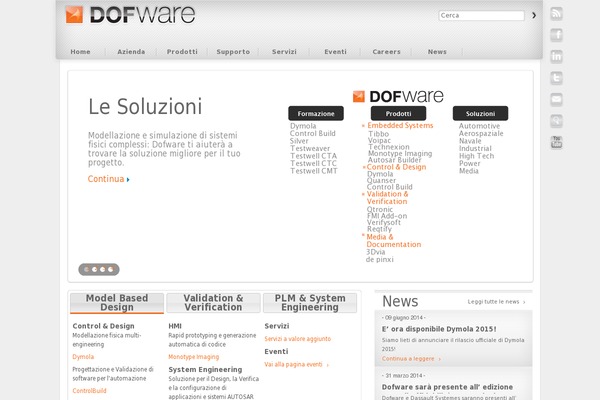Screen dimensions: 600x400
Task: Click the Cerca search field
Action: (x=481, y=15)
